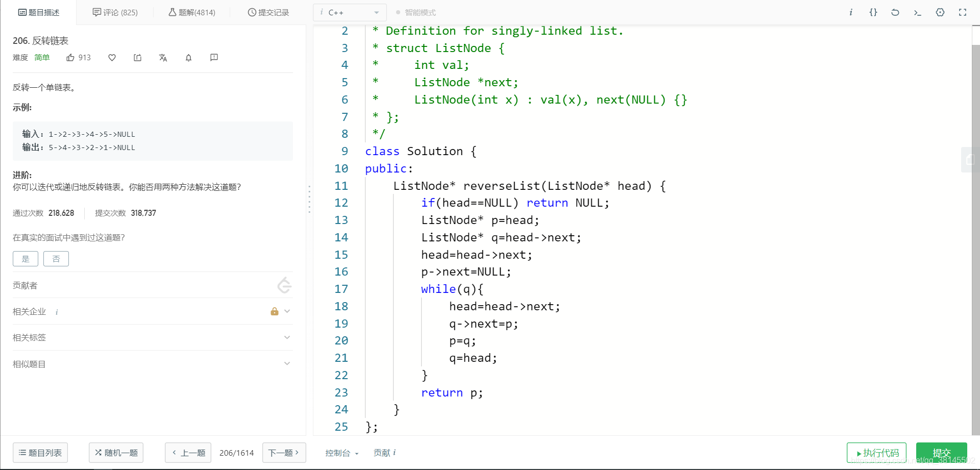This screenshot has height=470, width=980.
Task: Format code with curly braces icon
Action: (873, 12)
